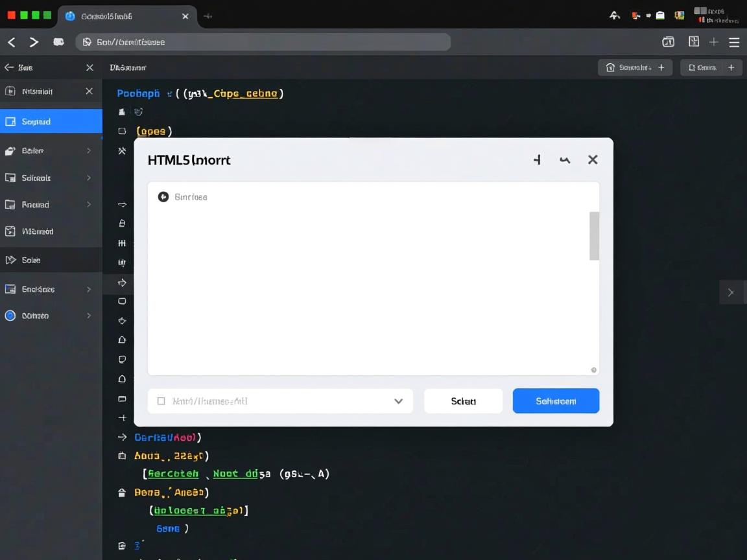Open the browser hamburger menu
The image size is (747, 560).
coord(734,41)
